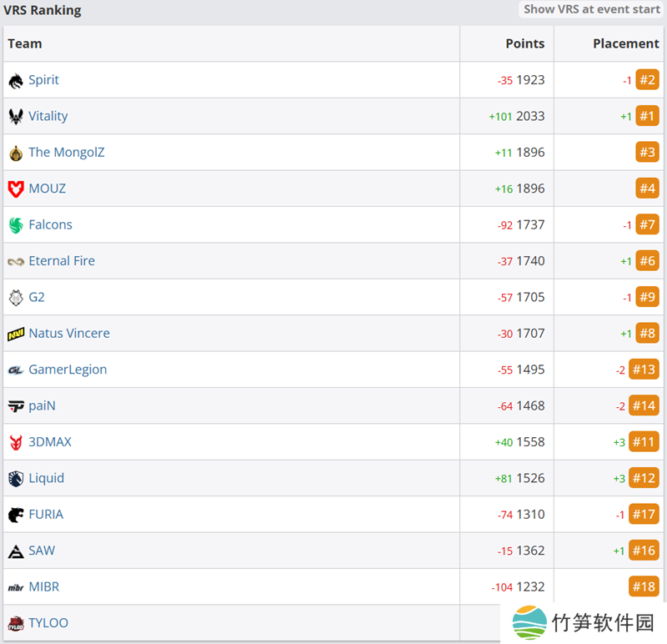Click the TYLOO team logo icon
This screenshot has height=644, width=667.
tap(16, 623)
